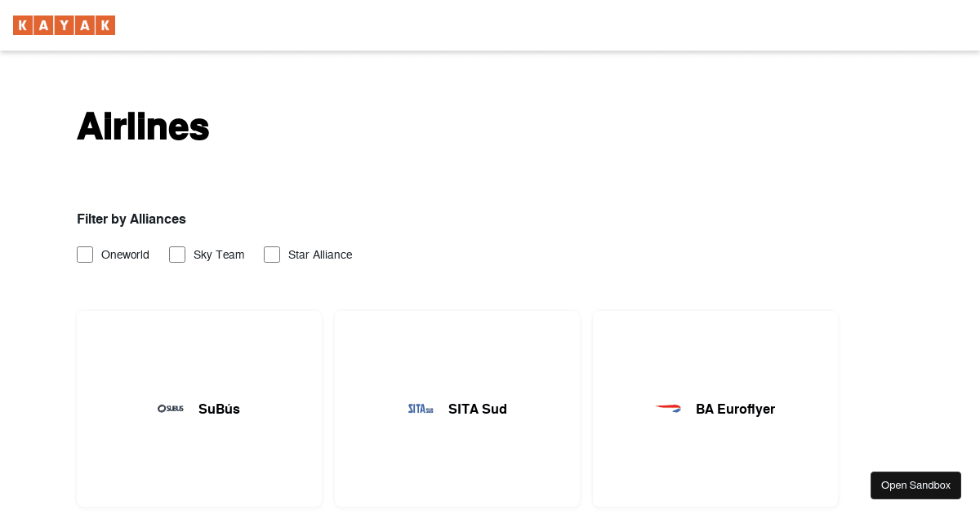Enable the Oneworld alliance checkbox
This screenshot has height=514, width=980.
pyautogui.click(x=85, y=255)
